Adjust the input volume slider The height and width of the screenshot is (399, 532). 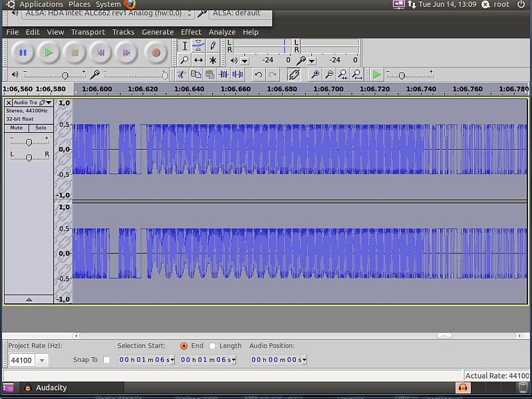[165, 75]
